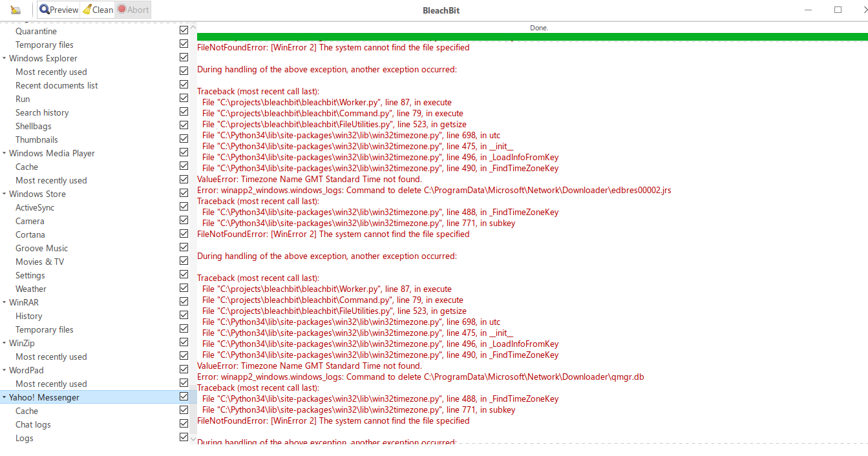This screenshot has width=868, height=456.
Task: Select Most recently used under WordPad
Action: (51, 384)
